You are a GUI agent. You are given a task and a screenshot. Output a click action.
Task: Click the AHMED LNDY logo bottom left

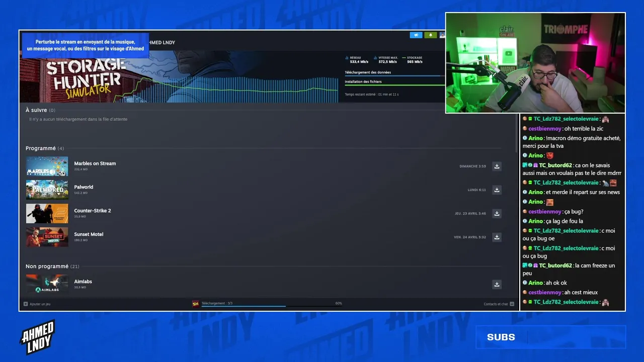pos(37,337)
